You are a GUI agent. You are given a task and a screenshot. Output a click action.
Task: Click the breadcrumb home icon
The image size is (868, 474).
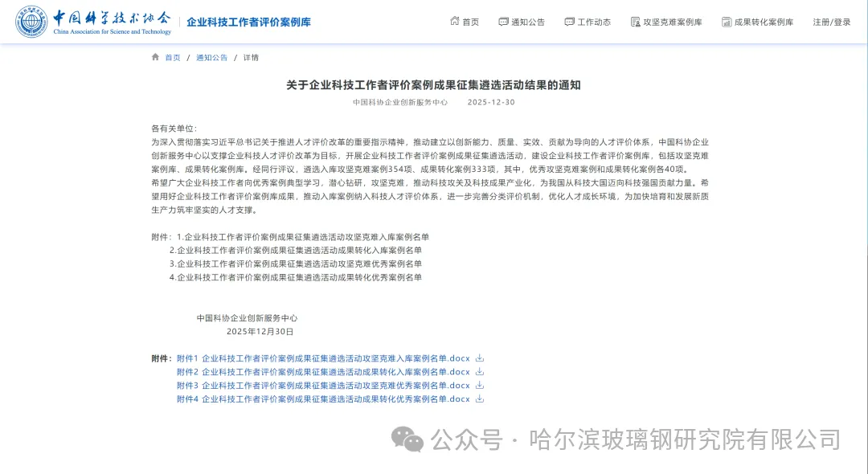pyautogui.click(x=154, y=57)
